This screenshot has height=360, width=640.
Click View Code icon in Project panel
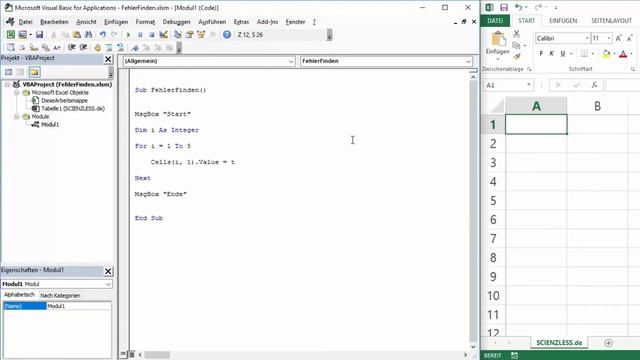point(9,72)
